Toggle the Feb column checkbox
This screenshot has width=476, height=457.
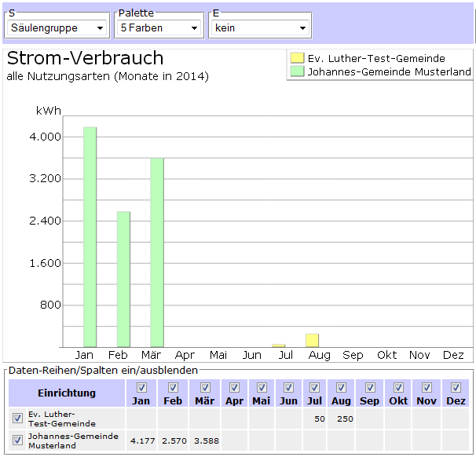[x=173, y=388]
